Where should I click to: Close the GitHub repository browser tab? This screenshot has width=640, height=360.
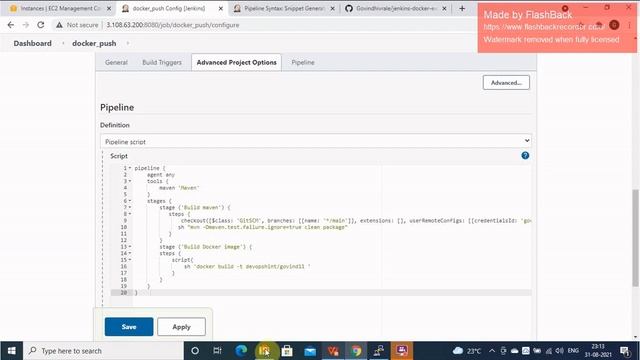(444, 8)
